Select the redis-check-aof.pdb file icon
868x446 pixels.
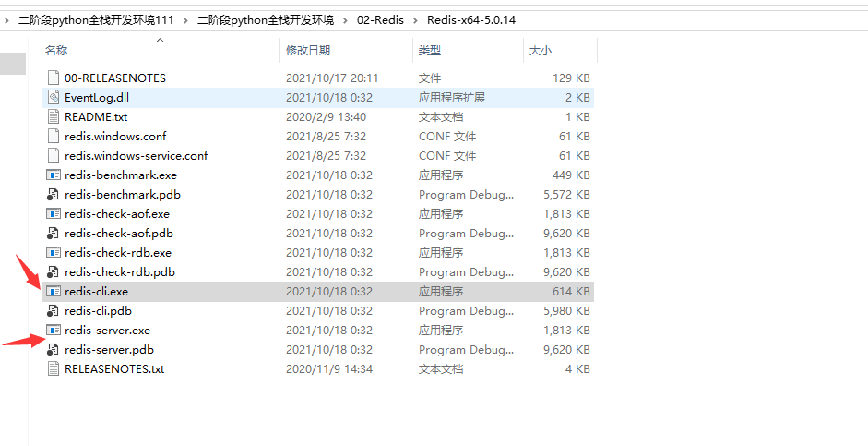pos(54,234)
